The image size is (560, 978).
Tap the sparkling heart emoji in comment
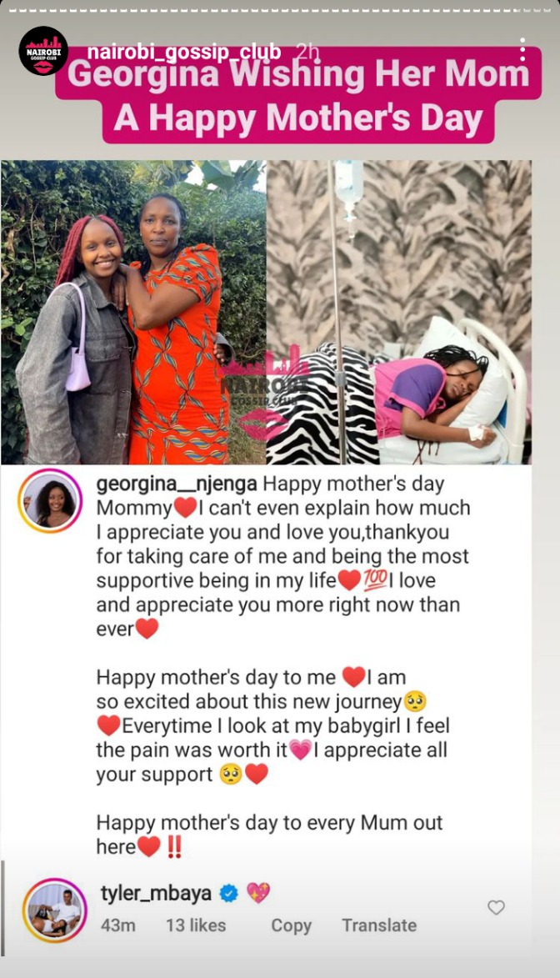pyautogui.click(x=258, y=893)
